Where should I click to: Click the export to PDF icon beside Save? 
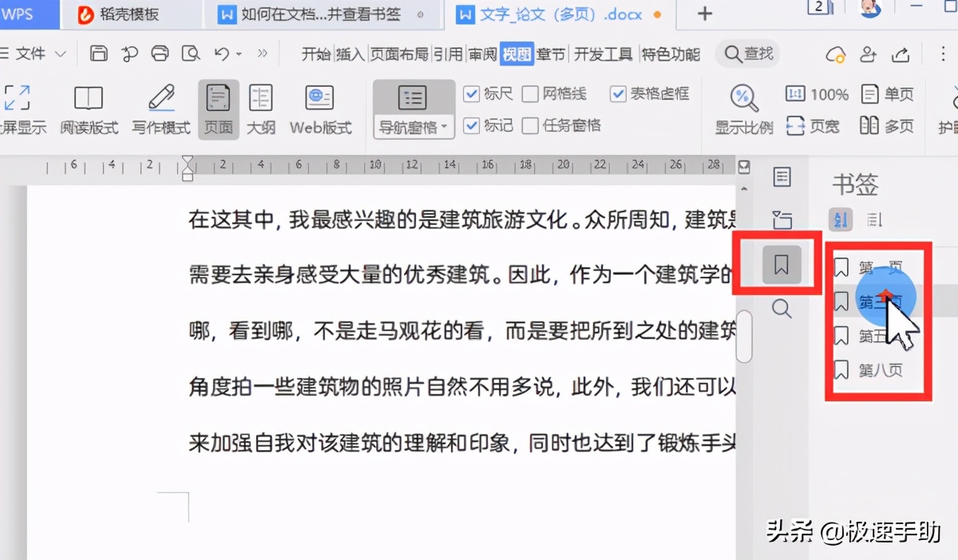pos(129,53)
